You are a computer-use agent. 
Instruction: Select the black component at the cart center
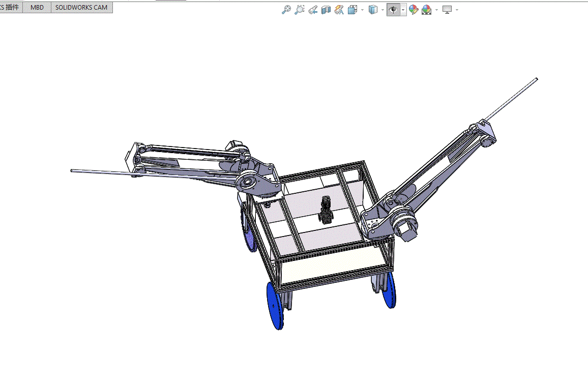pos(326,210)
